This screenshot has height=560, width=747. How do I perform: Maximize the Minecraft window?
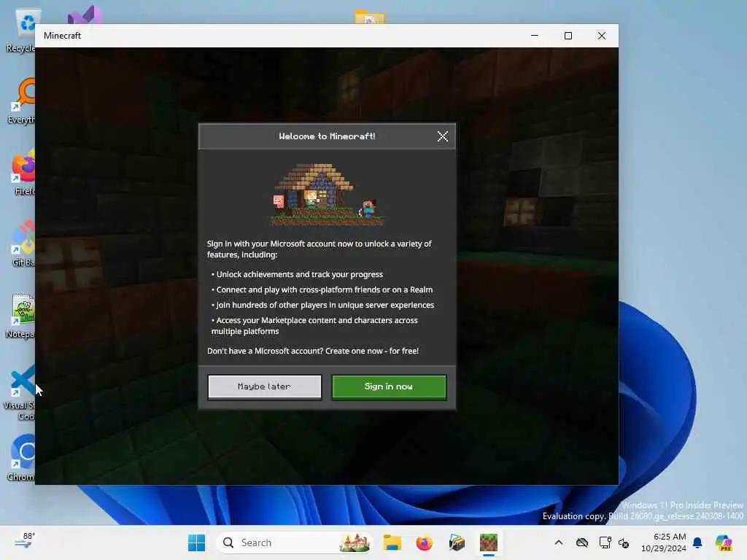coord(568,36)
